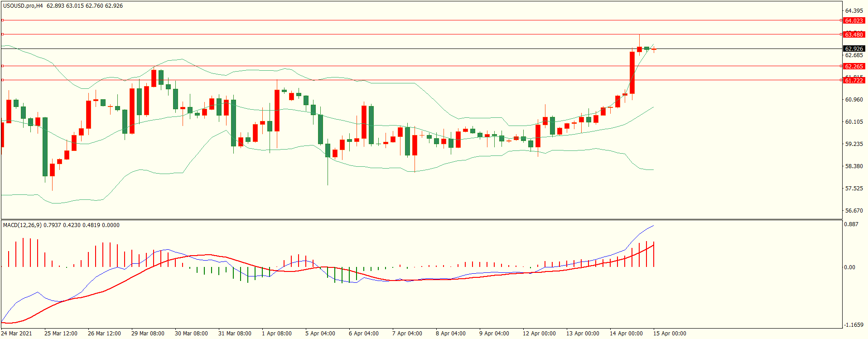Select the 7 Apr 04:00 time label

pos(407,334)
